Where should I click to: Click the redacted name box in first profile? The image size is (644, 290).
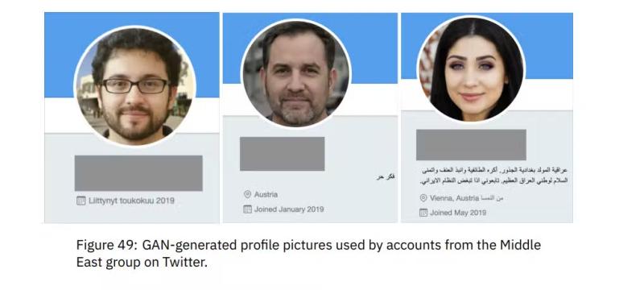pos(138,173)
